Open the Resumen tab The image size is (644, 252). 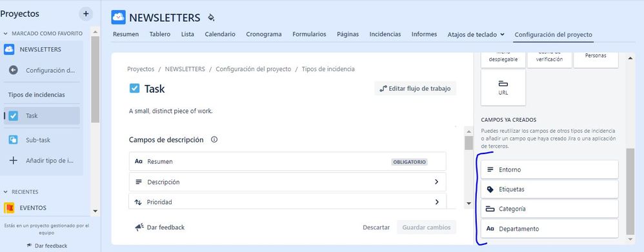(x=126, y=34)
